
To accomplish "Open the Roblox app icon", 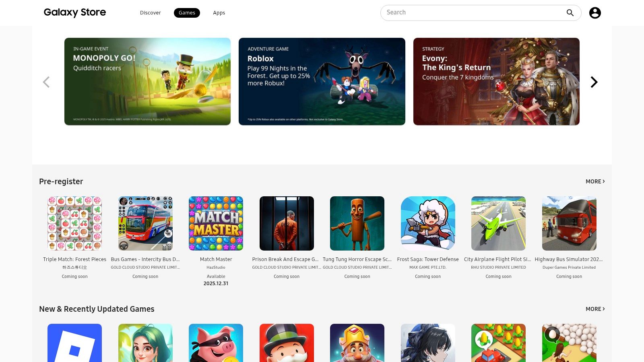I will pos(74,343).
